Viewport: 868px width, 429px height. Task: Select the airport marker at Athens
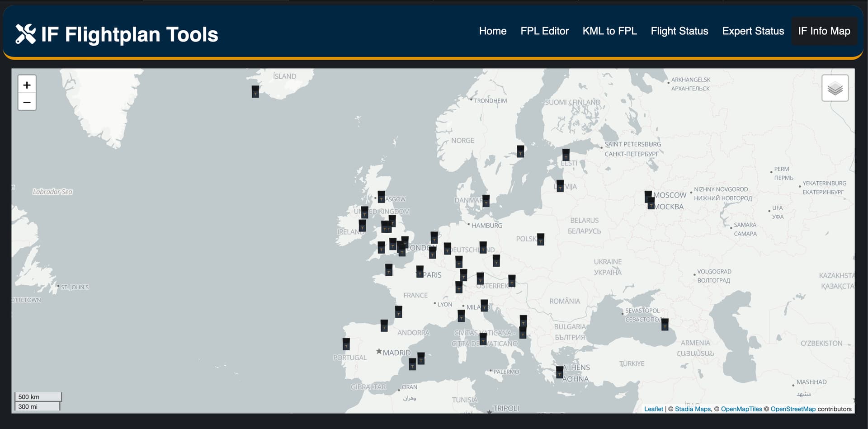(x=559, y=372)
